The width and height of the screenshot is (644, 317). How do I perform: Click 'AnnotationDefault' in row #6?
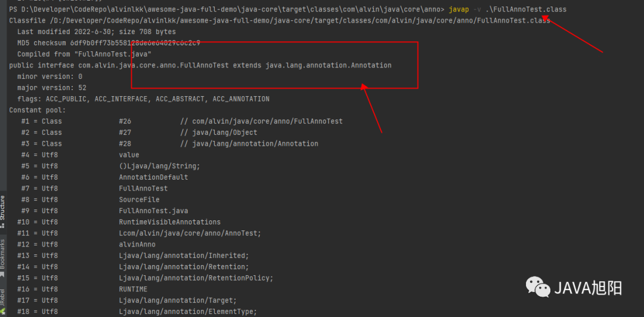click(153, 177)
